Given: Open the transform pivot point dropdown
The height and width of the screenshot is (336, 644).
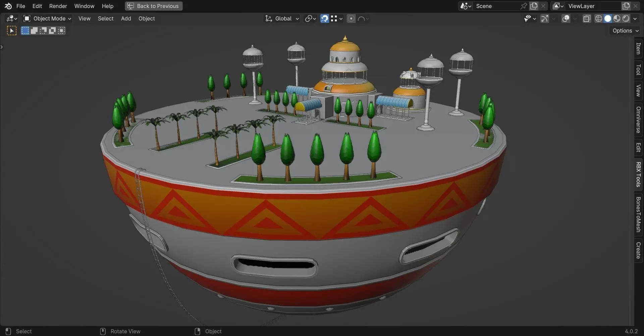Looking at the screenshot, I should coord(310,18).
